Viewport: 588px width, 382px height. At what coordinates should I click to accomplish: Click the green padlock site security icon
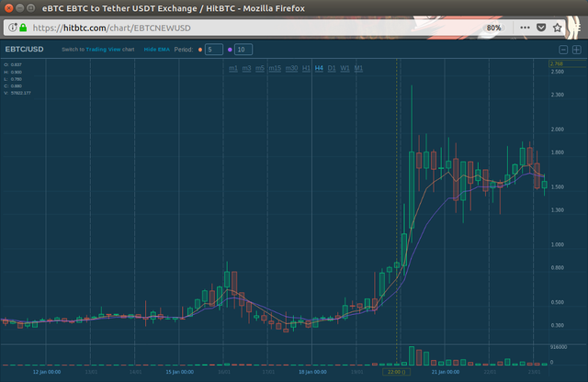[x=24, y=28]
